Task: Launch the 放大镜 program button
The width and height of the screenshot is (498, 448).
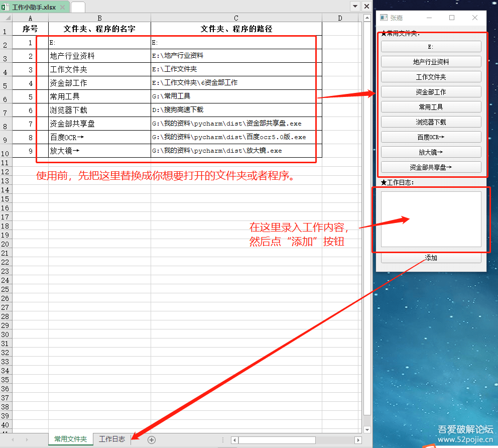Action: (x=430, y=152)
